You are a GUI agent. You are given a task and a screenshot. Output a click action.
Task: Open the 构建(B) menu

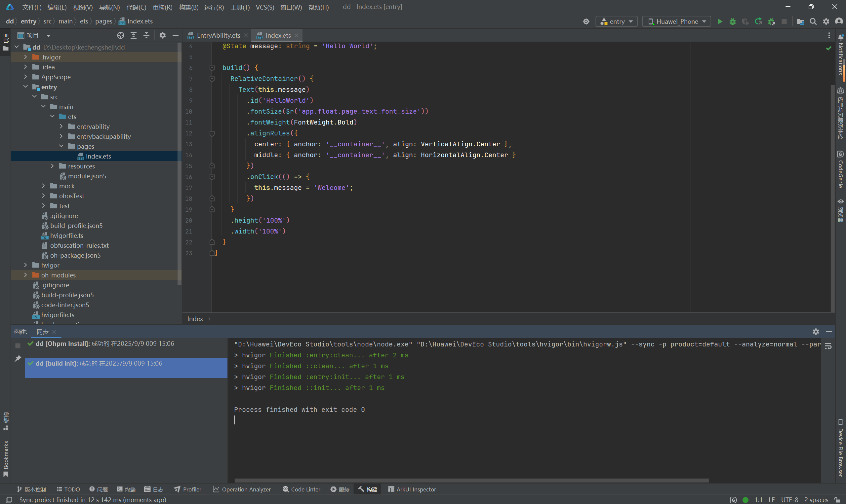coord(189,7)
